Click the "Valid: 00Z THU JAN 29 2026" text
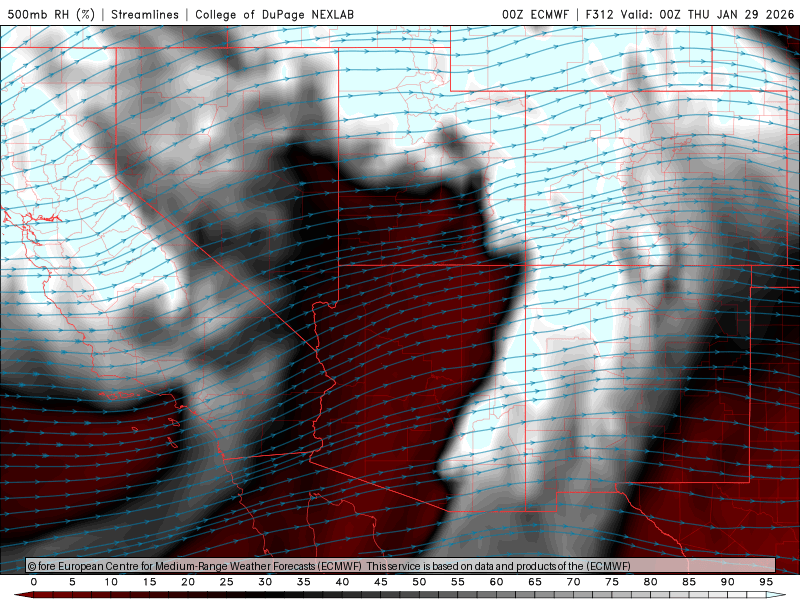800x600 pixels. click(708, 14)
